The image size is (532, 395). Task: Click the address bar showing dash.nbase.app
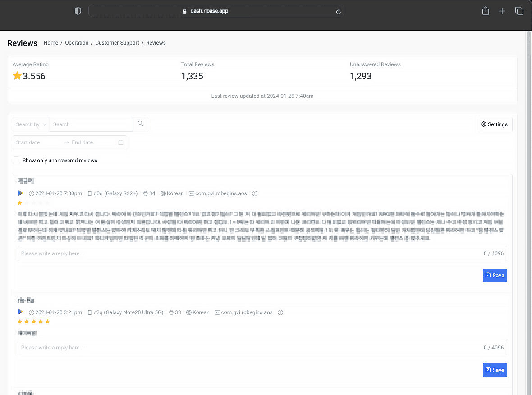(216, 11)
